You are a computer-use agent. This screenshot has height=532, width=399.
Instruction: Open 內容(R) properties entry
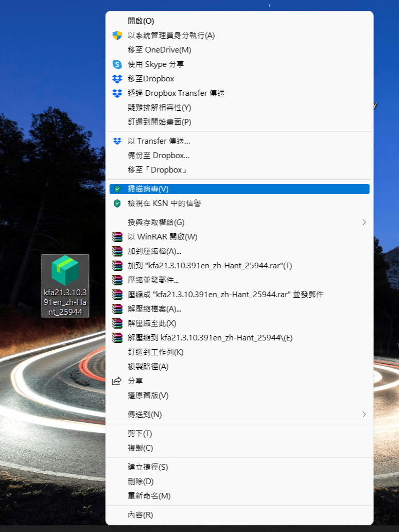click(140, 515)
